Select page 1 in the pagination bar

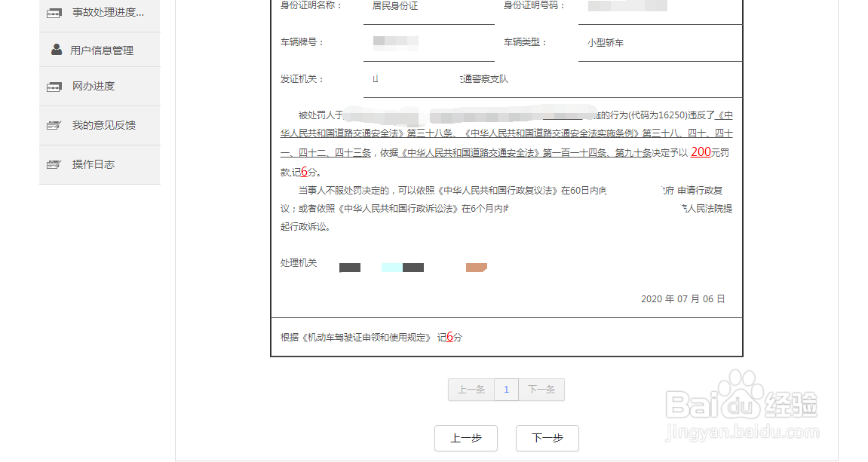coord(506,390)
